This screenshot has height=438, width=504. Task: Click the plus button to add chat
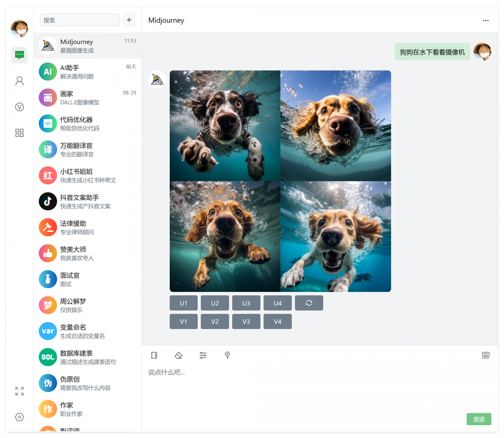[129, 20]
